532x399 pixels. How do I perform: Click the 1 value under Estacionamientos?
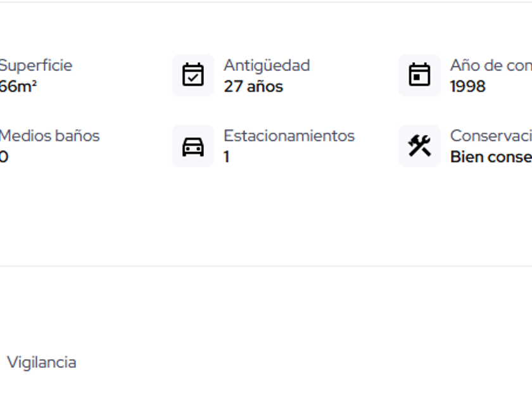[227, 157]
